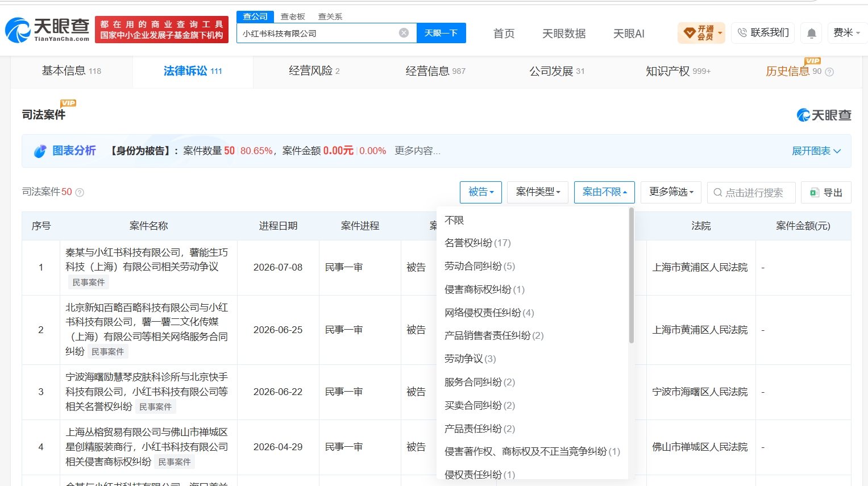The image size is (868, 486).
Task: Click the 点击进行搜索 input field
Action: pos(751,192)
